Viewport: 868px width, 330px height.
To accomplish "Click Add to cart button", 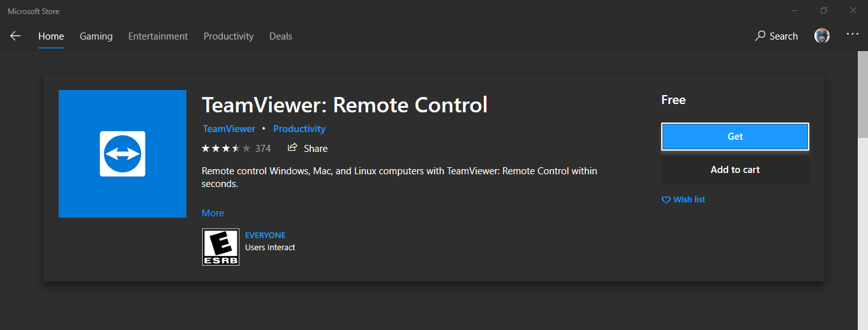I will (x=735, y=170).
